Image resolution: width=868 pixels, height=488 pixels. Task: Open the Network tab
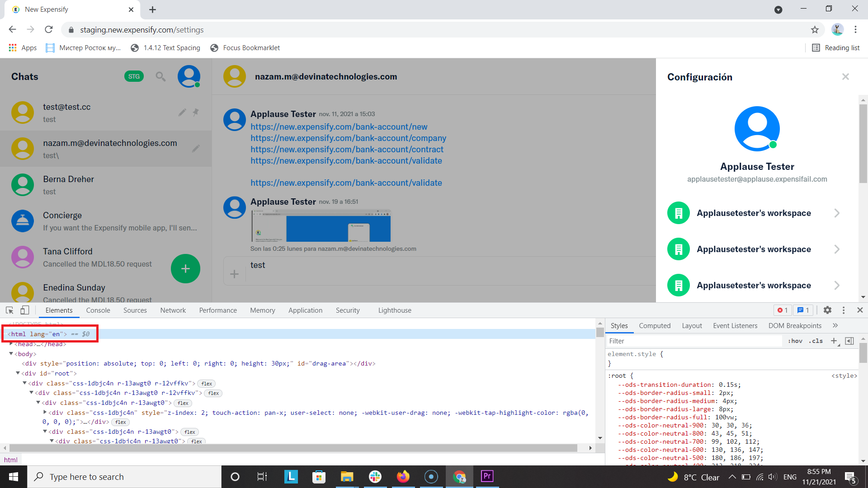[x=173, y=310]
